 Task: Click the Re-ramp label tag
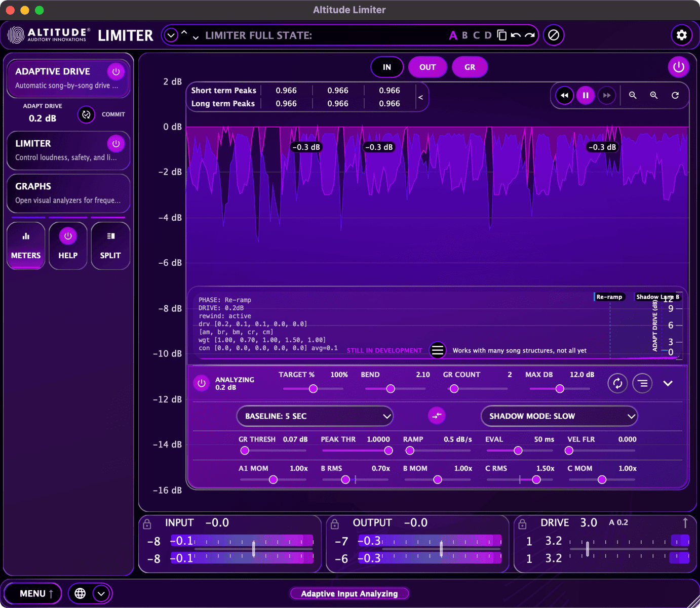[609, 297]
